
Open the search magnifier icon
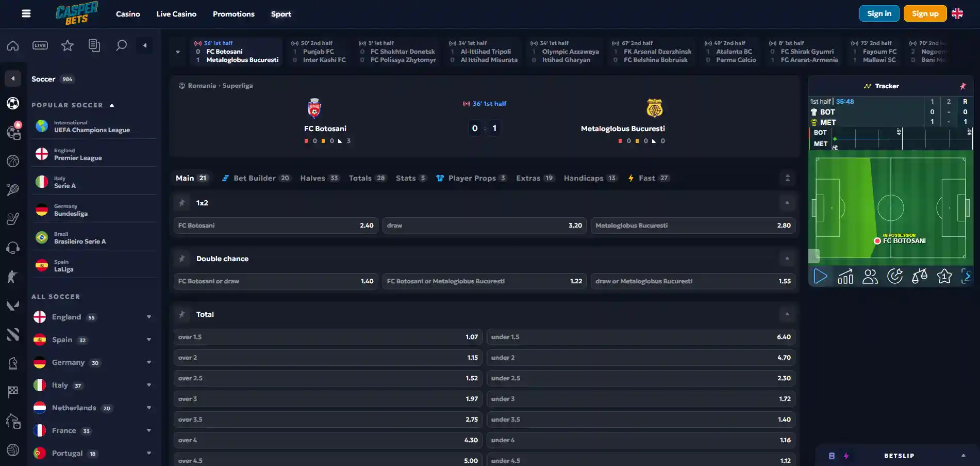121,45
